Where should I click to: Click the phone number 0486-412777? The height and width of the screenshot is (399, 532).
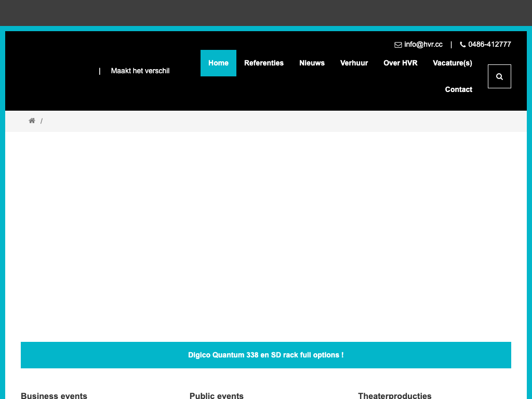pos(489,45)
